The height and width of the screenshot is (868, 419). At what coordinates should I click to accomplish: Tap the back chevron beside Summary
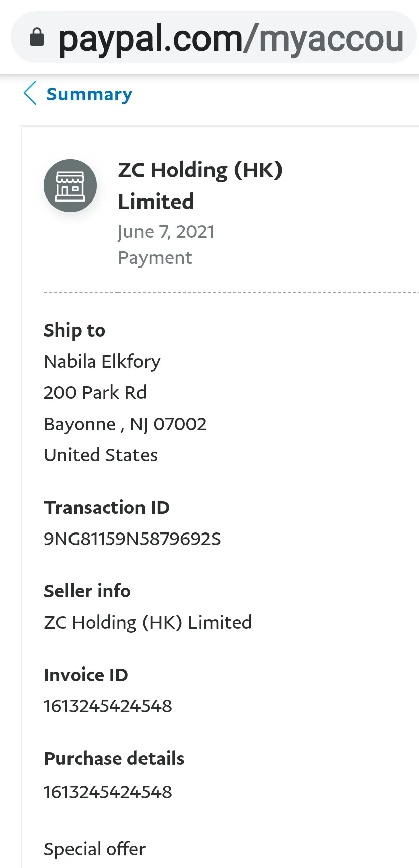pyautogui.click(x=30, y=93)
